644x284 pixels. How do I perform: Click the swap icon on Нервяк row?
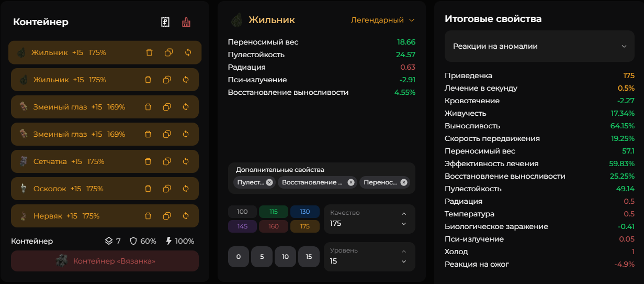[186, 216]
